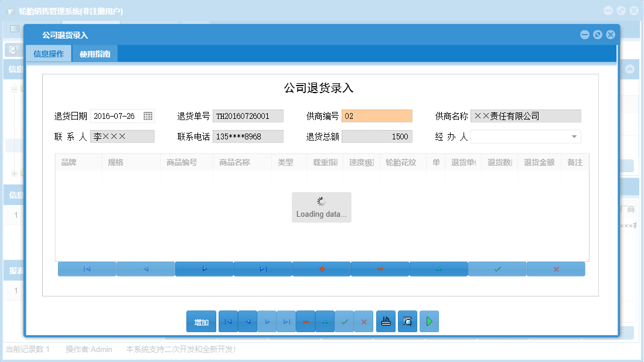Jump to last record in the grid navigator
644x362 pixels.
point(263,269)
